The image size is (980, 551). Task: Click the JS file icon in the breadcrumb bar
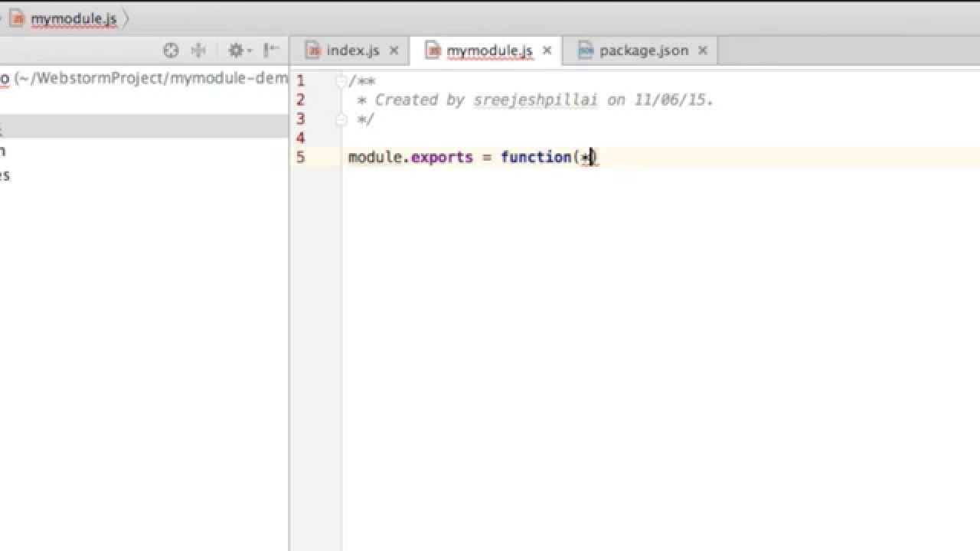[x=18, y=18]
